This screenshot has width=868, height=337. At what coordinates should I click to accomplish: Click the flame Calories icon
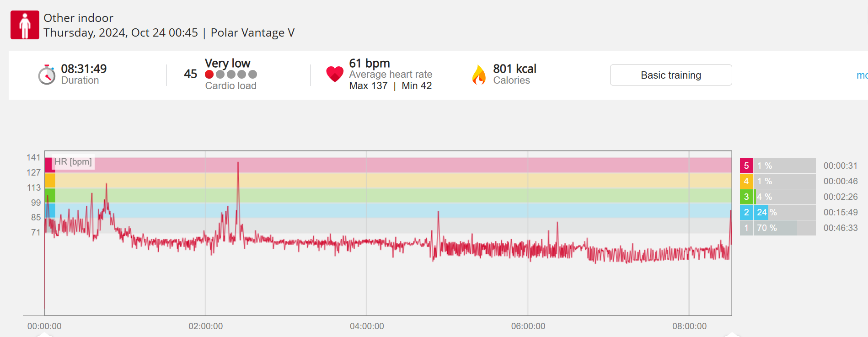point(479,75)
